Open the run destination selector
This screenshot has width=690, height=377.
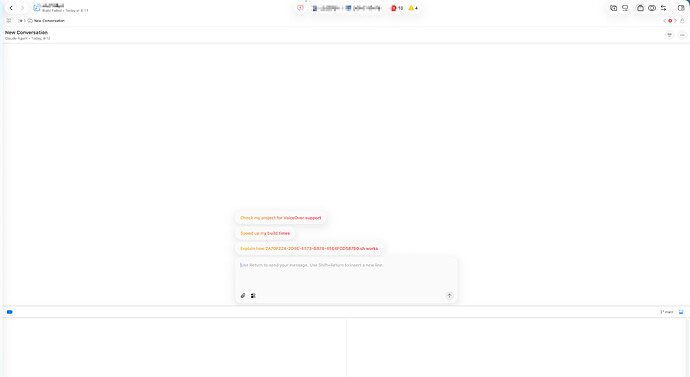click(363, 8)
